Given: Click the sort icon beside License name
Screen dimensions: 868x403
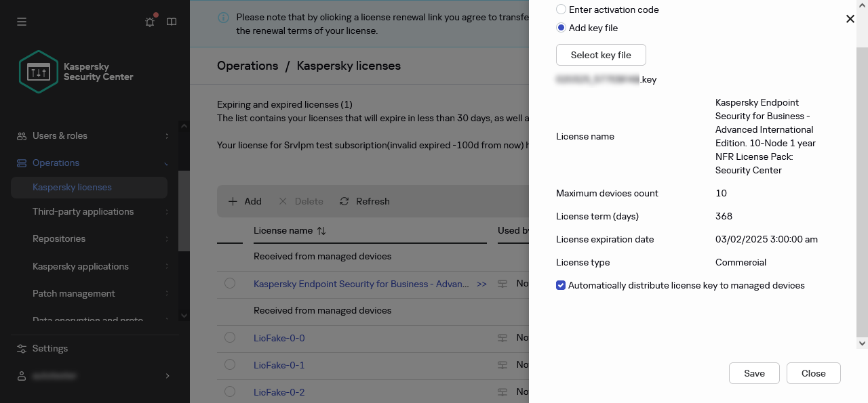Looking at the screenshot, I should pyautogui.click(x=321, y=231).
